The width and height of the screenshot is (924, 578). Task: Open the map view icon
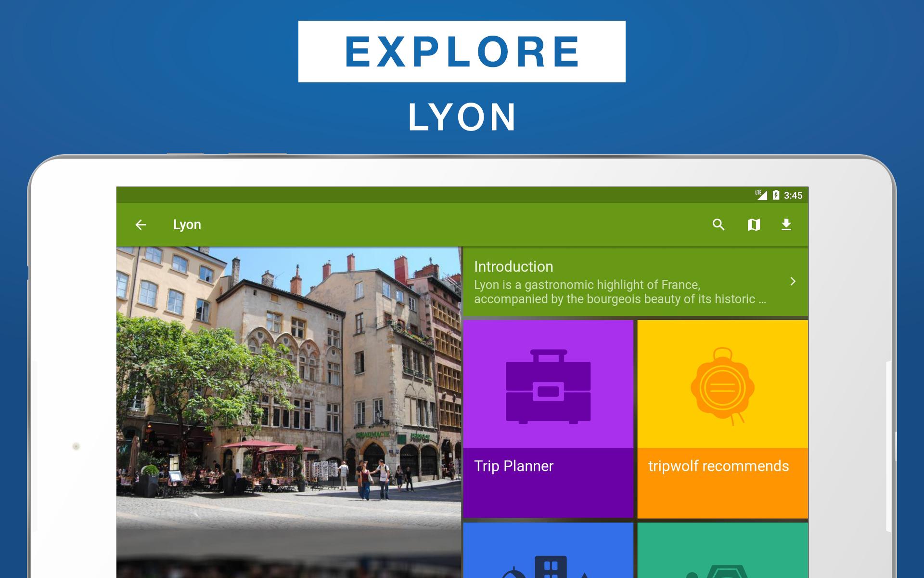(754, 224)
